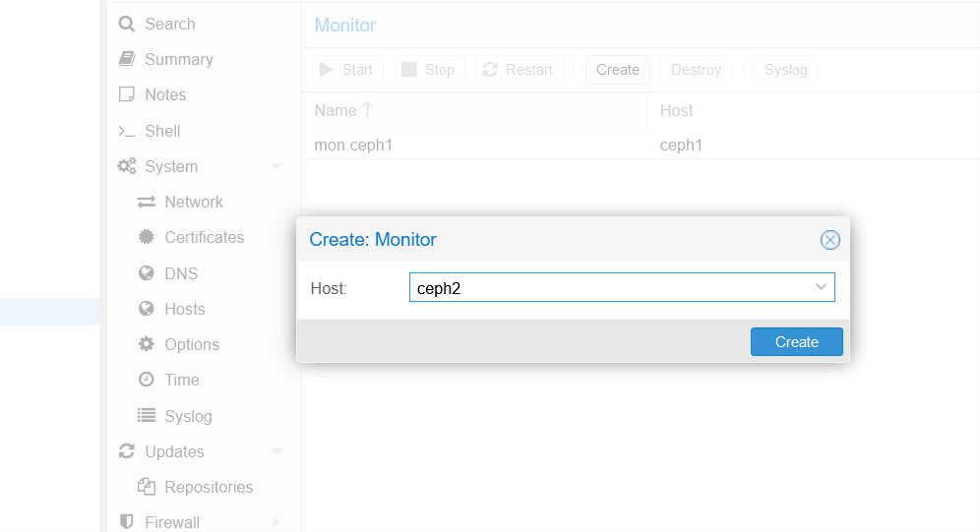Collapse the System section arrow
Screen dimensions: 980x532
(x=276, y=167)
